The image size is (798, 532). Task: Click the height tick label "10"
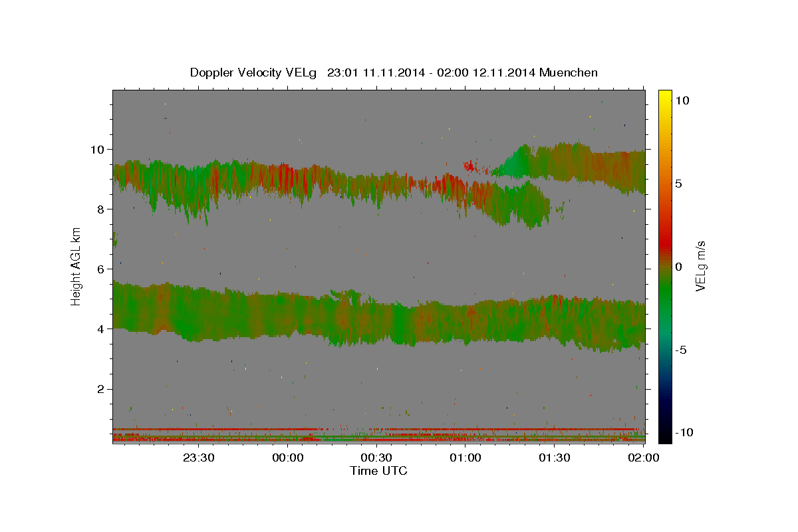click(x=98, y=149)
